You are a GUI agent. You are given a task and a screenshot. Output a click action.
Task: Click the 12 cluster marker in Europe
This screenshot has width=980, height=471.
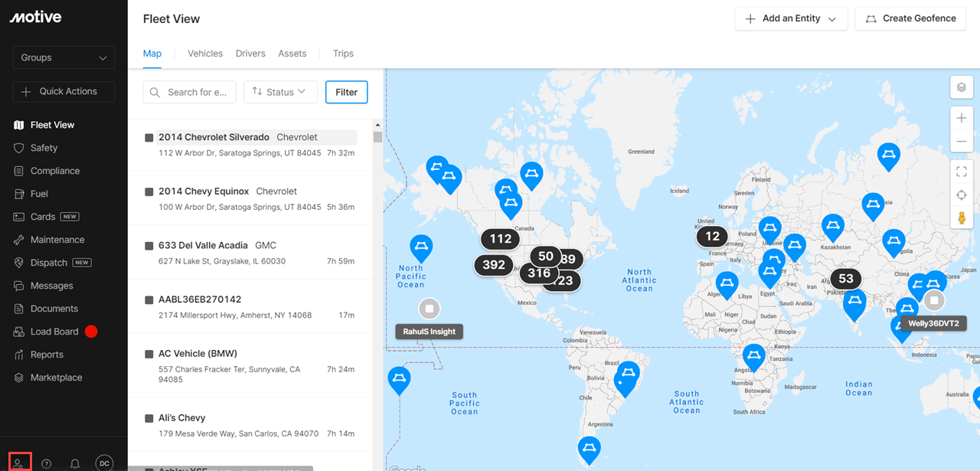coord(713,236)
